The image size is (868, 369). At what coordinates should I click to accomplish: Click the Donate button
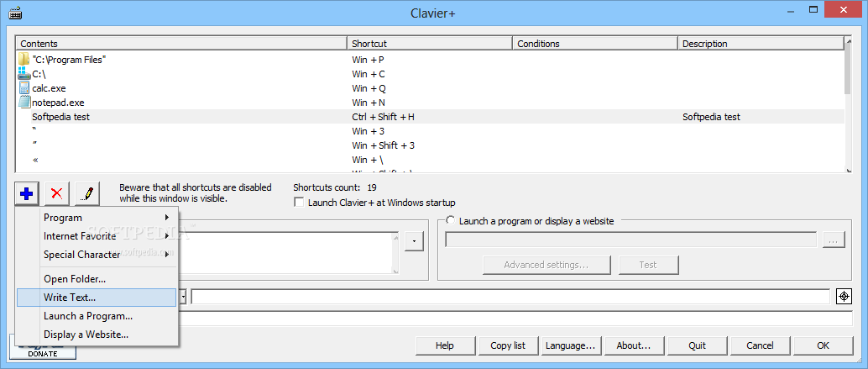(x=43, y=351)
